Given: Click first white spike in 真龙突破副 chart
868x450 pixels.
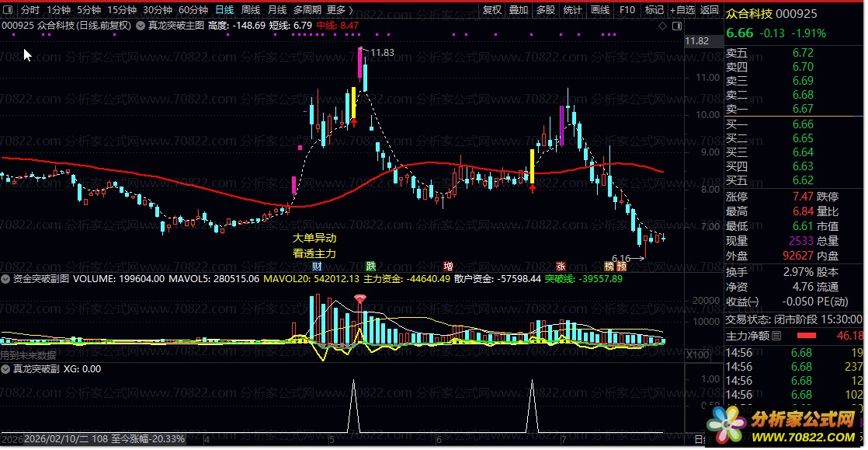Looking at the screenshot, I should 354,406.
